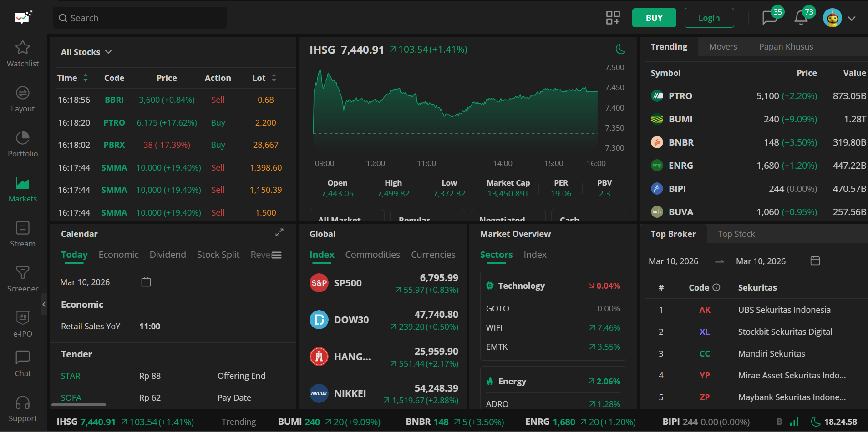Select the Commodities tab in Global
This screenshot has height=432, width=868.
[372, 255]
